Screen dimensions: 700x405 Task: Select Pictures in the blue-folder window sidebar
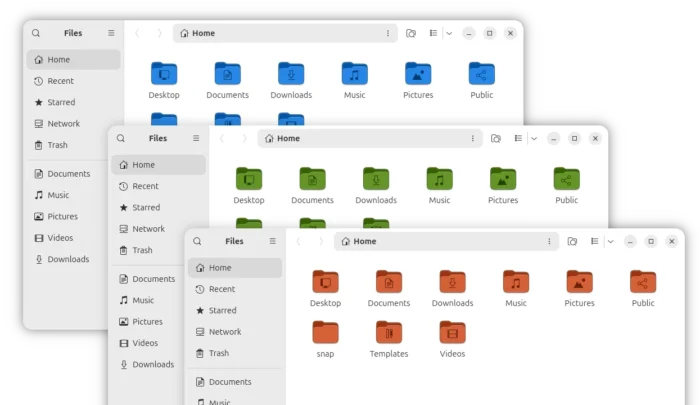click(x=67, y=217)
